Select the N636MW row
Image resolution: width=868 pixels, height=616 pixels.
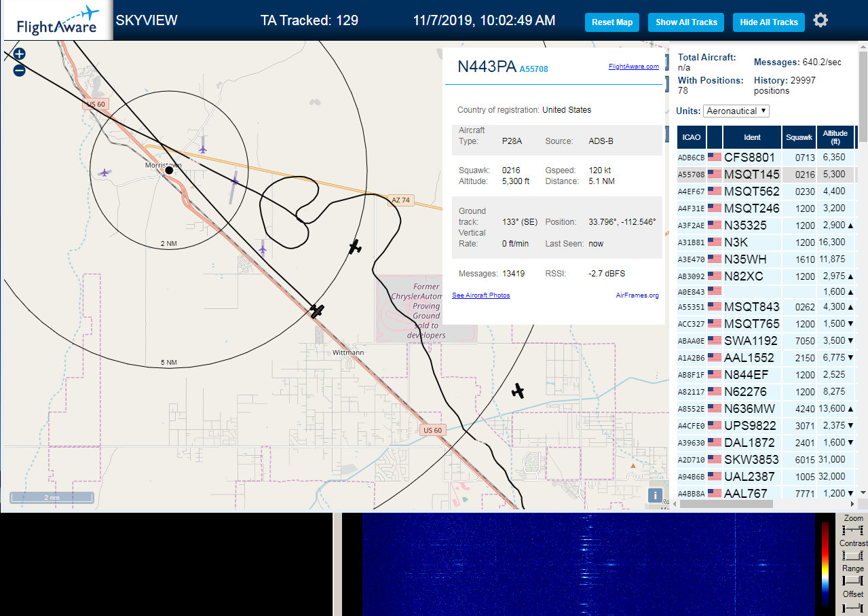pyautogui.click(x=766, y=408)
